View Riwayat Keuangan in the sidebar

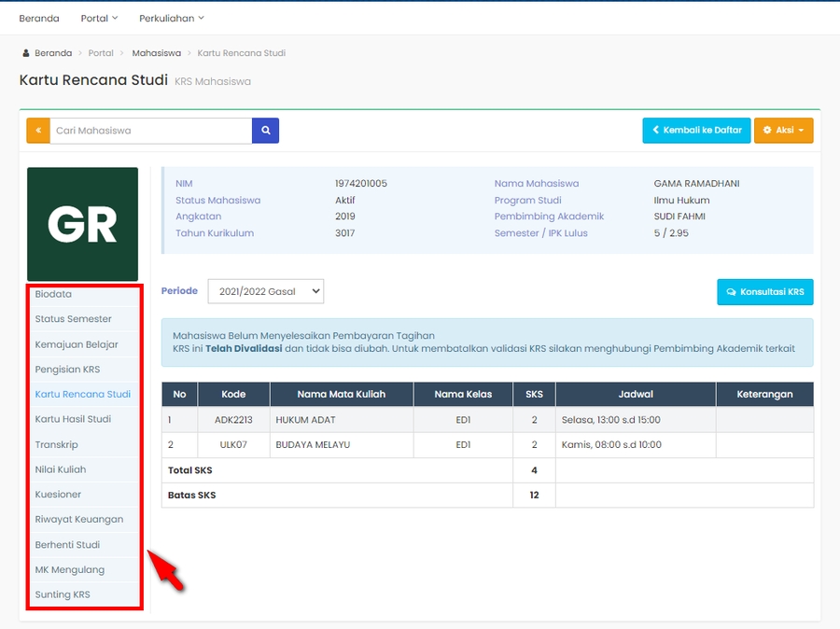pos(78,519)
